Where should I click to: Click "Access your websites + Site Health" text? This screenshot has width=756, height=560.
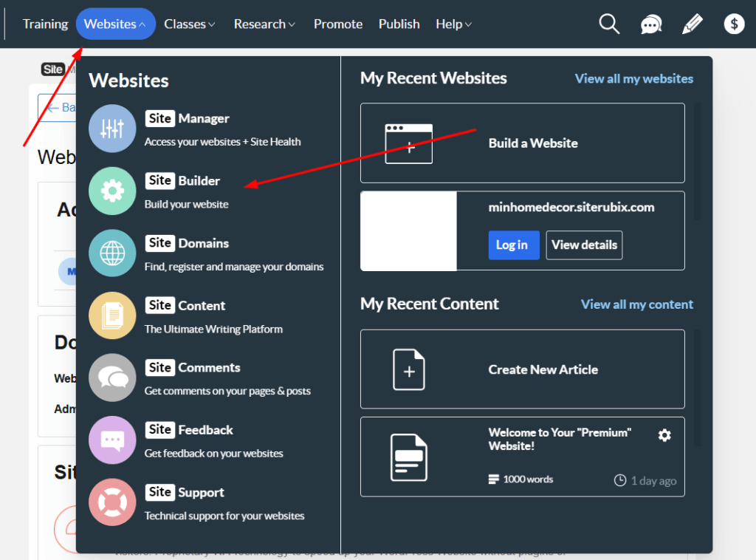tap(222, 142)
